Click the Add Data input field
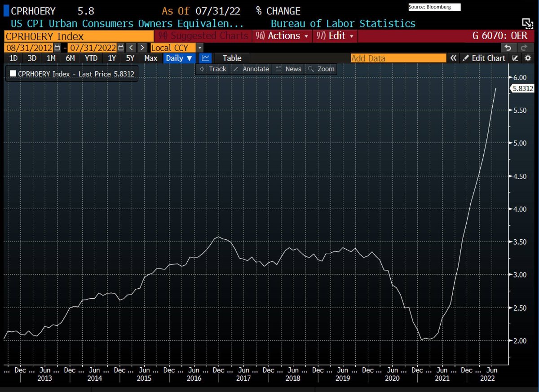Viewport: 539px width, 392px height. [398, 58]
